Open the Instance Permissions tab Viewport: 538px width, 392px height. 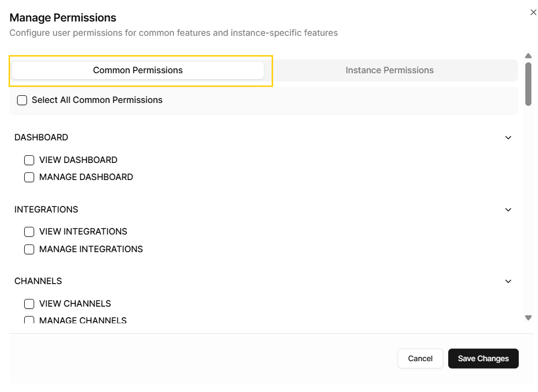389,70
